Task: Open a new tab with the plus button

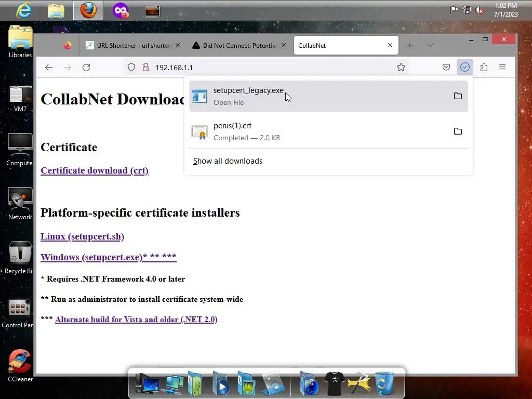Action: click(410, 46)
